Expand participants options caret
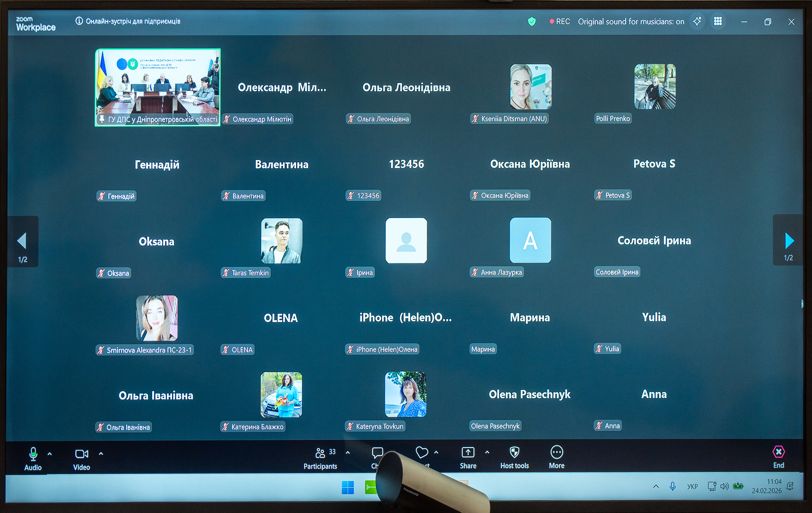812x513 pixels. click(x=348, y=453)
